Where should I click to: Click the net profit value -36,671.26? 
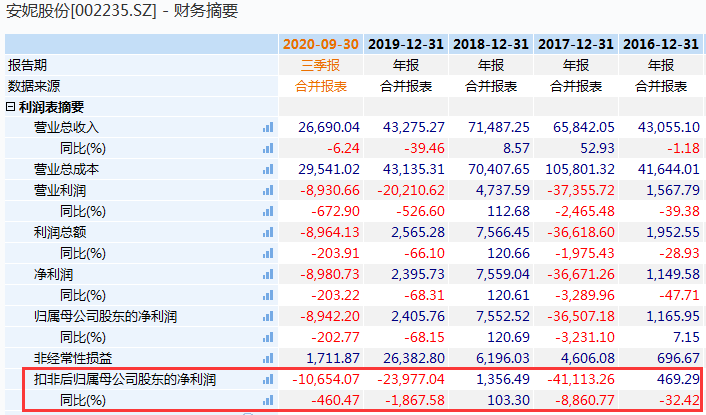click(x=581, y=275)
